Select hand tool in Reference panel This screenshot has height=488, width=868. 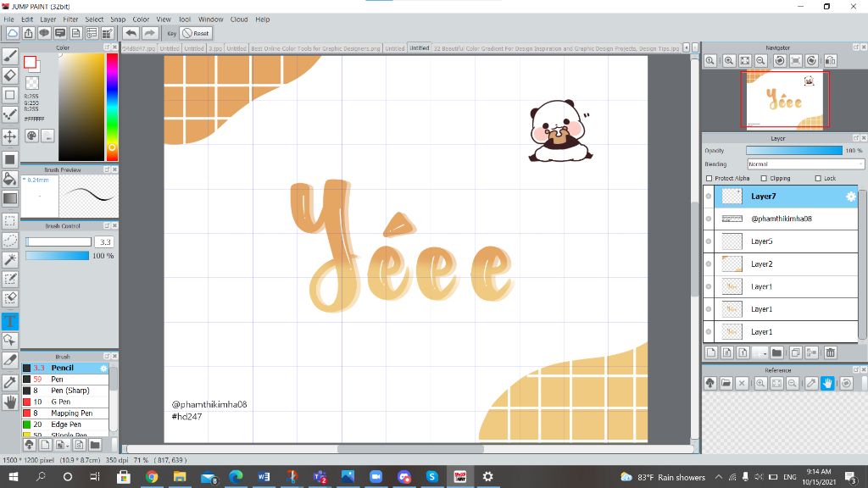827,383
